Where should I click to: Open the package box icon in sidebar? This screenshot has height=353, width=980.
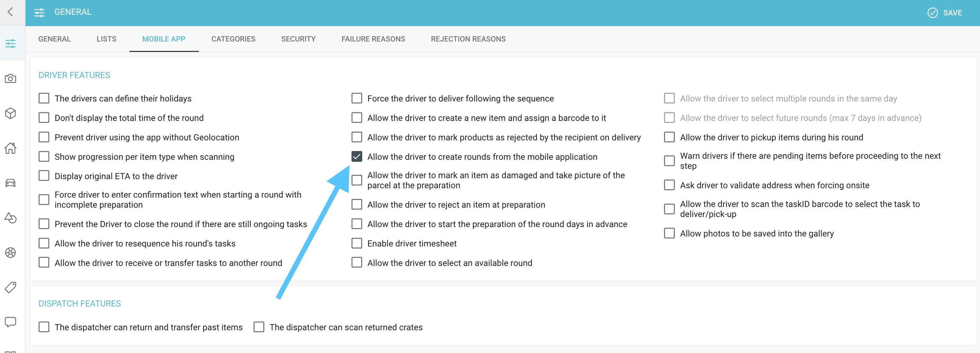pos(11,113)
